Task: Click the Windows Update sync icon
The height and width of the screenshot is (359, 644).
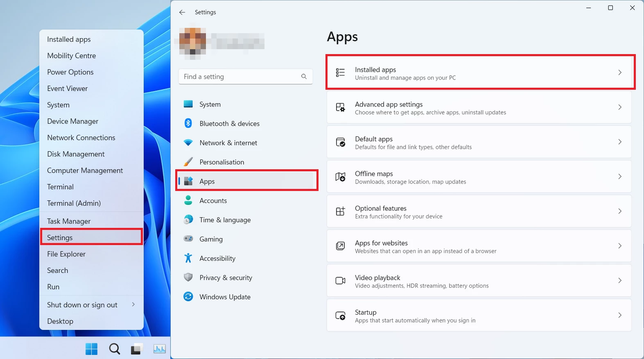Action: point(188,297)
